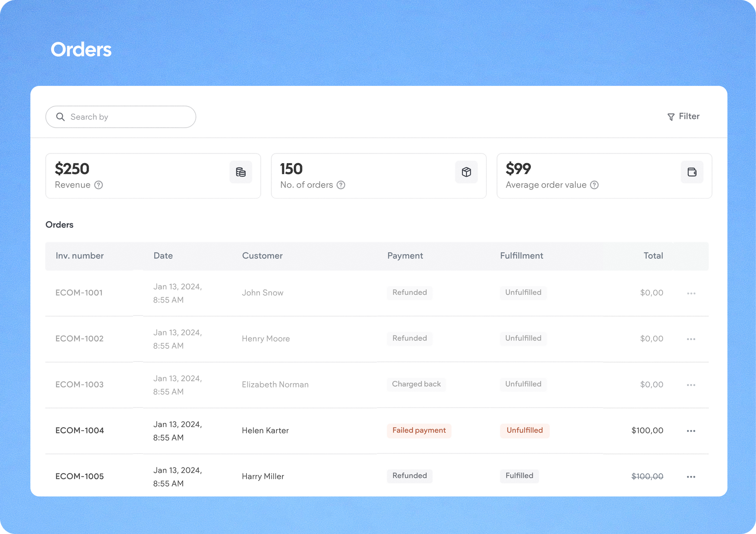The image size is (756, 534).
Task: Expand three-dot menu for ECOM-1005
Action: tap(691, 477)
